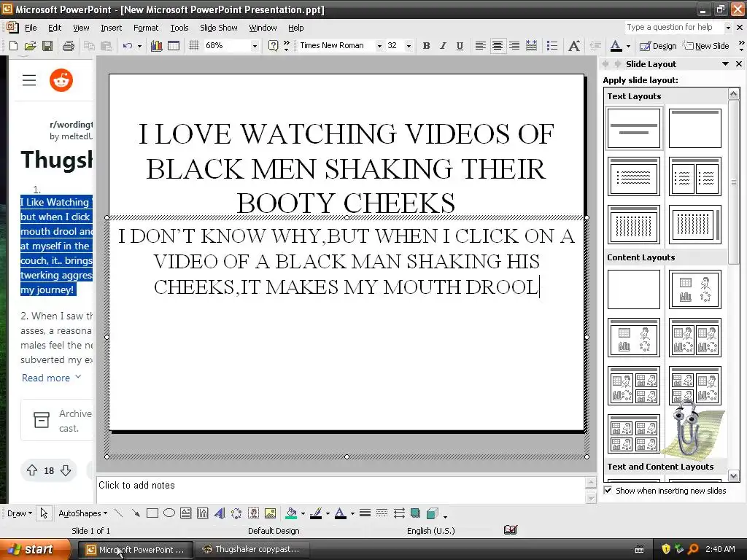
Task: Click the Increase Font Size icon
Action: click(574, 46)
